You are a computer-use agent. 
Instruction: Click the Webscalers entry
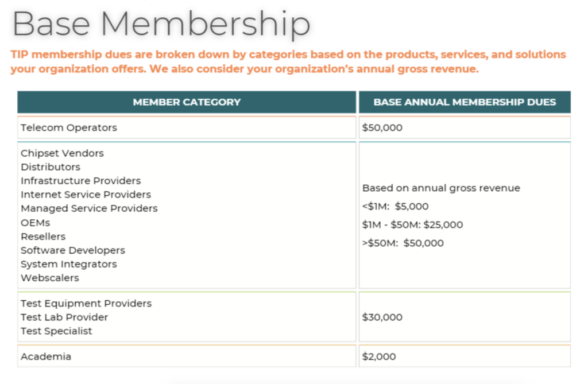pyautogui.click(x=50, y=278)
